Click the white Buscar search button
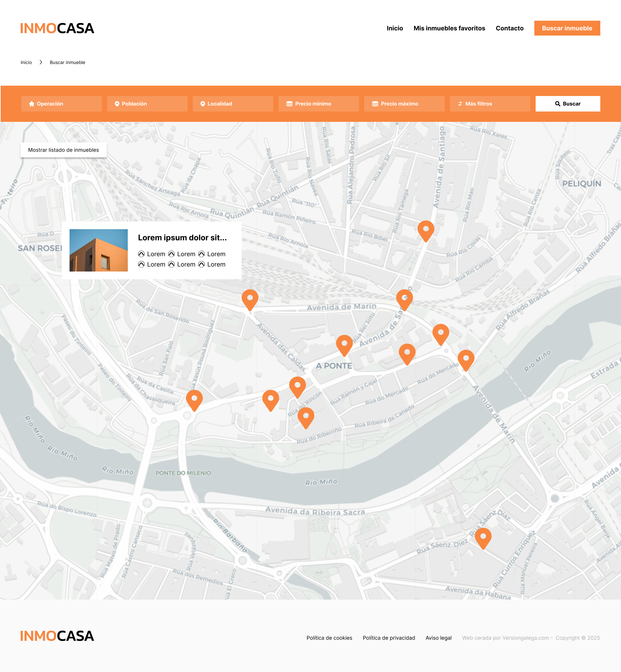Image resolution: width=621 pixels, height=672 pixels. click(x=567, y=104)
